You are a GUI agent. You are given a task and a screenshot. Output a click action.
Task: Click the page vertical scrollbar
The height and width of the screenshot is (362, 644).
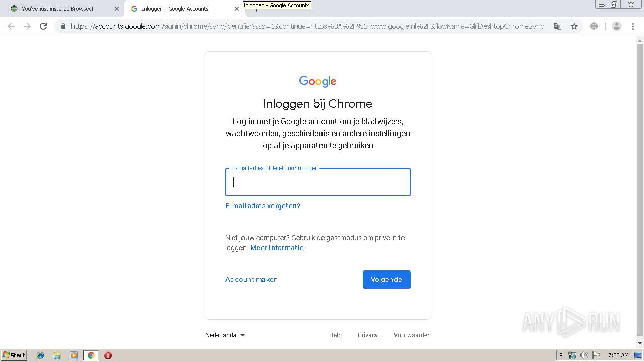(x=640, y=191)
